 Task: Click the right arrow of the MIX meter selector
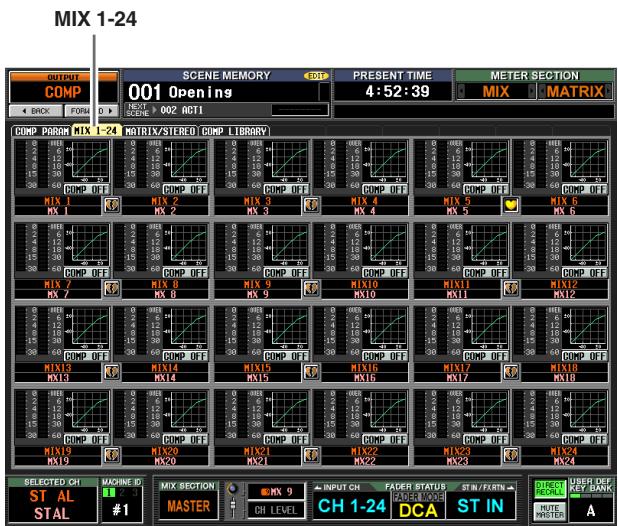coord(532,91)
